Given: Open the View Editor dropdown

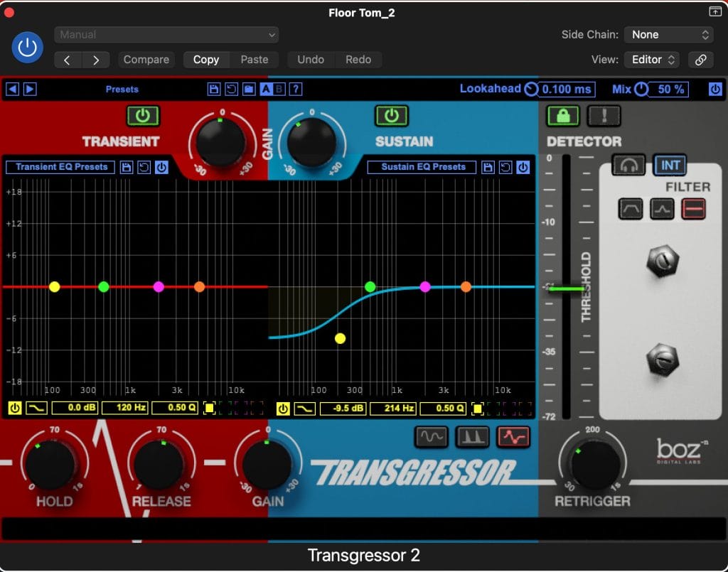Looking at the screenshot, I should click(651, 60).
